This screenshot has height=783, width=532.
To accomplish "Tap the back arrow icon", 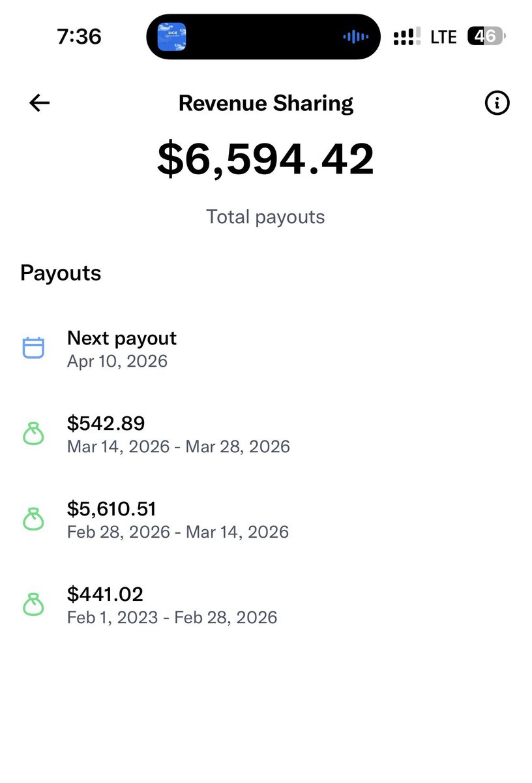I will coord(40,103).
